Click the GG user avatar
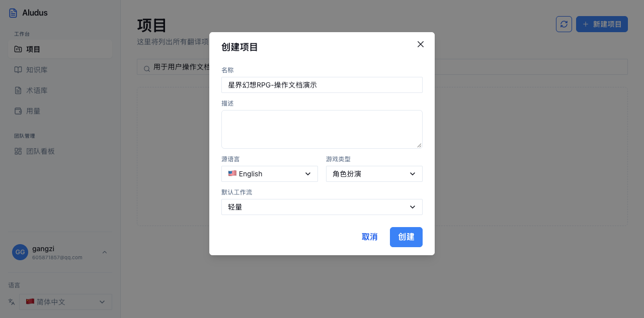This screenshot has width=644, height=318. pos(20,252)
